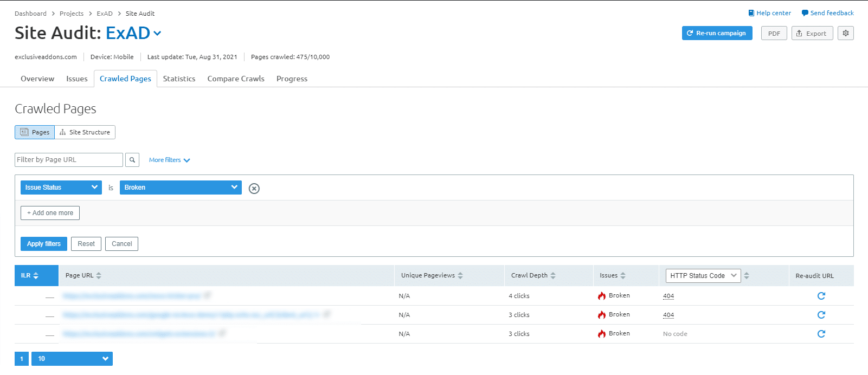This screenshot has width=868, height=375.
Task: Open Send feedback
Action: 828,13
